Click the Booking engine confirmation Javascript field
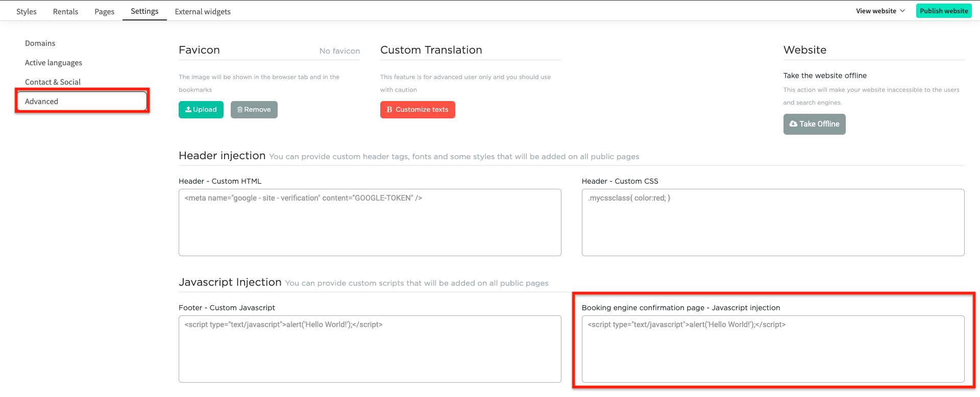Viewport: 980px width, 397px height. point(773,349)
